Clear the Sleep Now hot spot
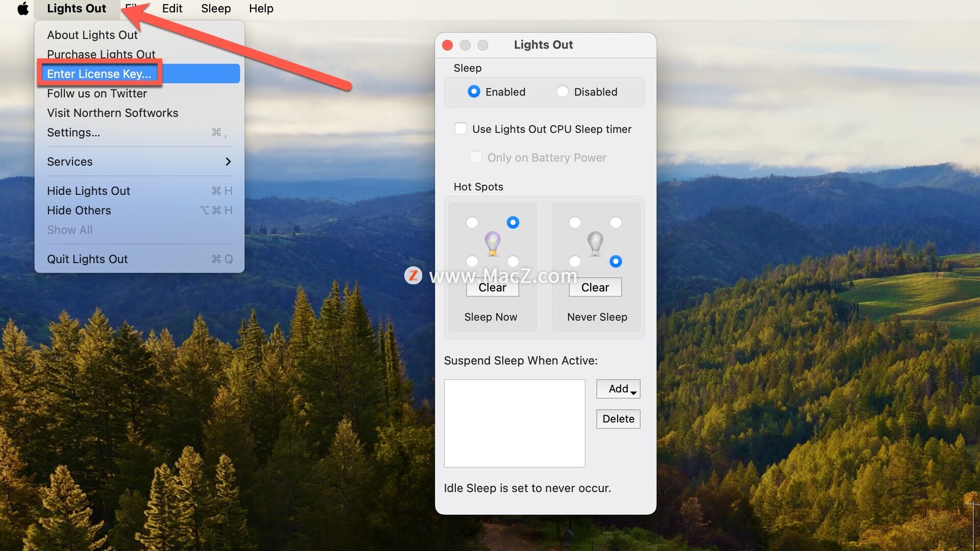Viewport: 980px width, 551px height. [x=493, y=287]
